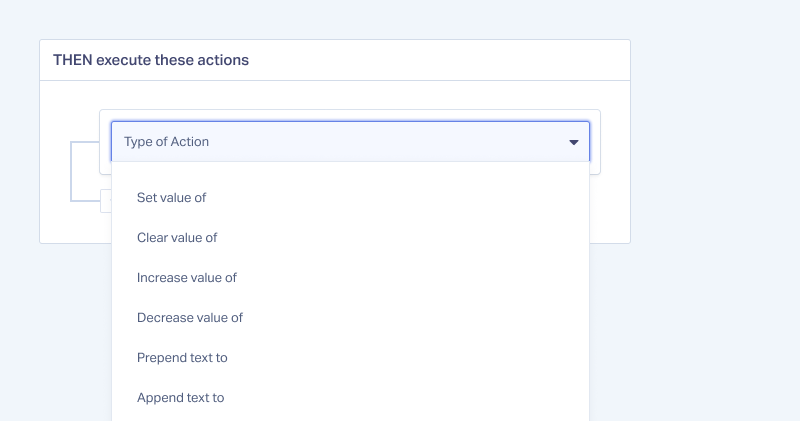Click the 'Type of Action' placeholder text
Viewport: 800px width, 421px height.
tap(166, 142)
